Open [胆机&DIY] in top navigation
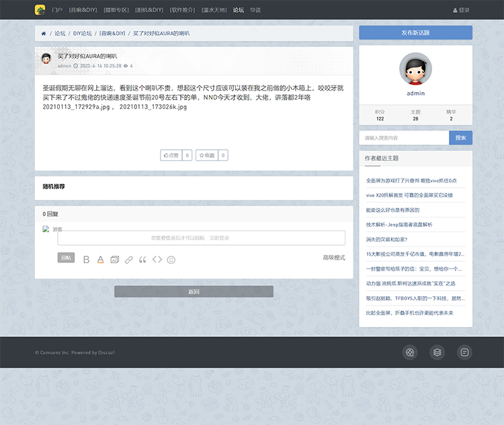 click(149, 10)
